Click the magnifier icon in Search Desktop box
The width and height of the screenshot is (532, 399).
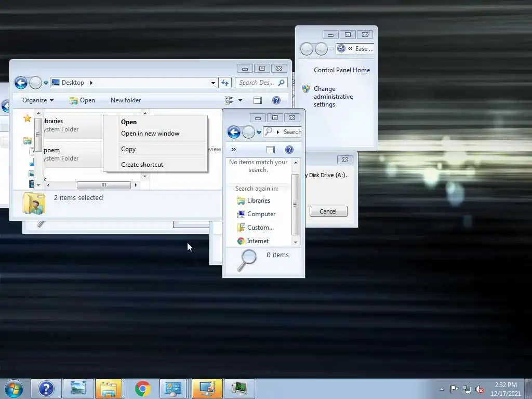coord(281,83)
